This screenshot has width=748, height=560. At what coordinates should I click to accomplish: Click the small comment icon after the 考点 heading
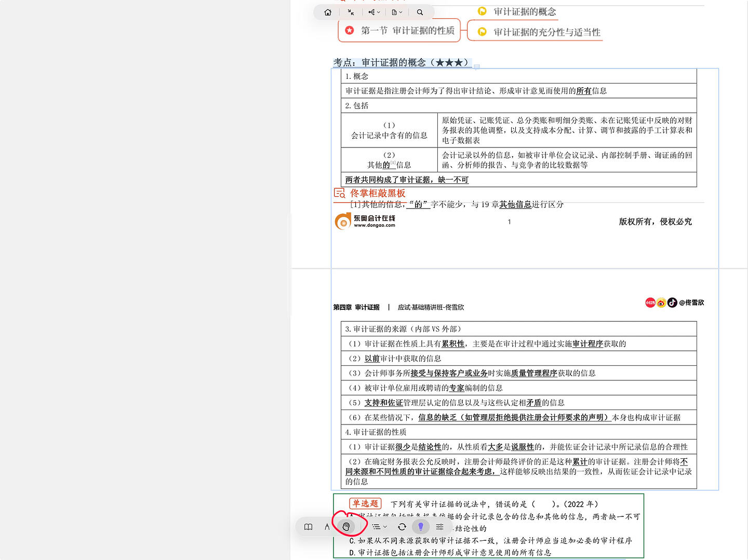476,66
